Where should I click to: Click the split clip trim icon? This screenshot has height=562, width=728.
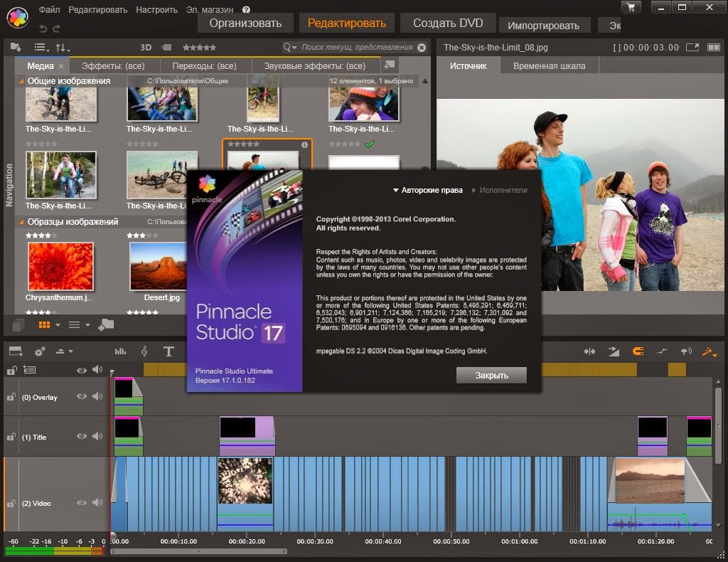point(589,351)
